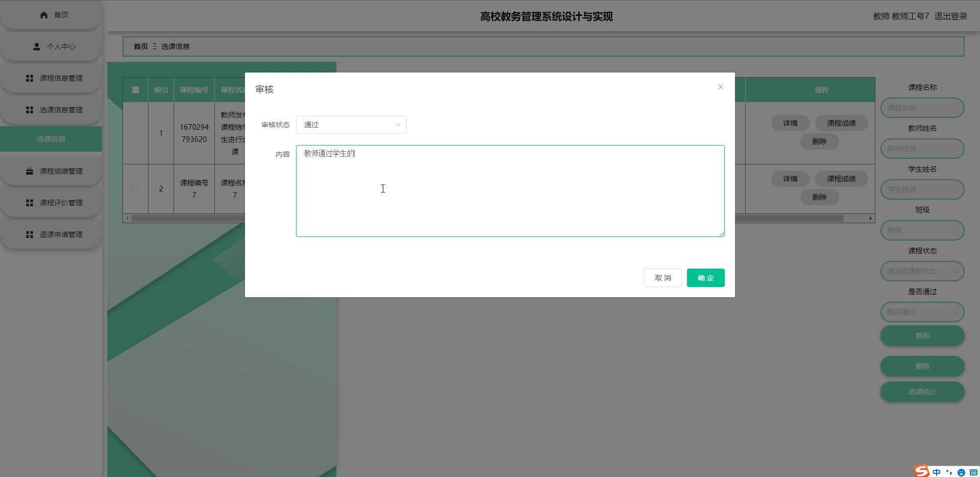
Task: Click the 教师 教师工号7 user label
Action: point(901,16)
